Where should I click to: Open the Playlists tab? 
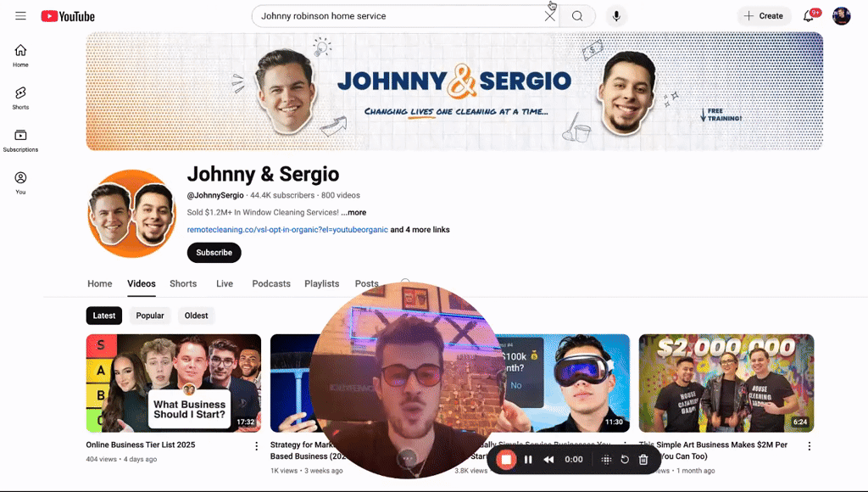click(x=321, y=283)
